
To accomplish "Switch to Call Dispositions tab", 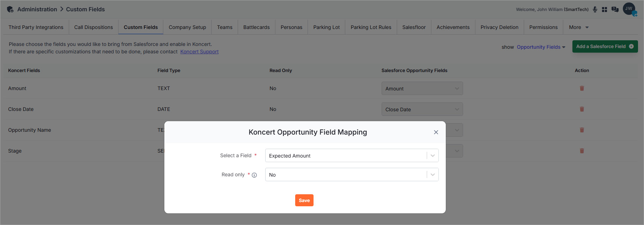I will 93,27.
